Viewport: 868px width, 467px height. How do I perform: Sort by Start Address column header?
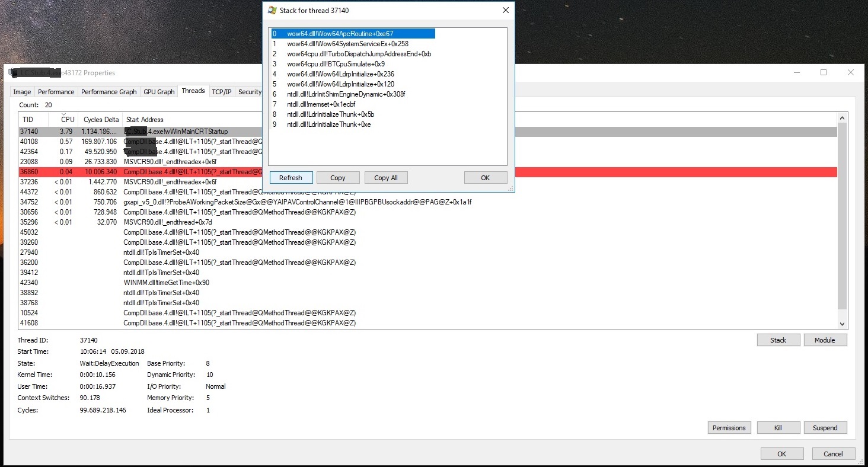coord(145,119)
